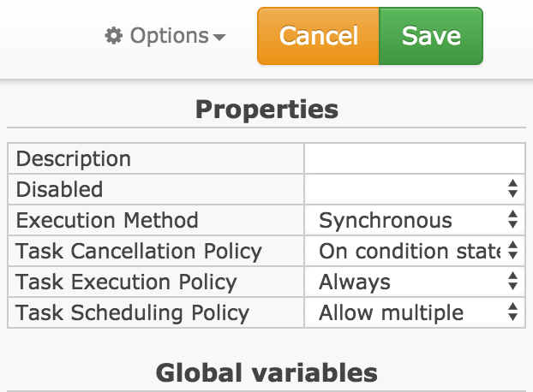Select the Execution Method property label
Image resolution: width=533 pixels, height=392 pixels.
[x=107, y=220]
